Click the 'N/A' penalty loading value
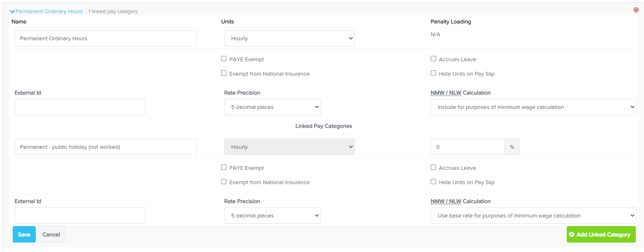This screenshot has height=252, width=644. 435,34
